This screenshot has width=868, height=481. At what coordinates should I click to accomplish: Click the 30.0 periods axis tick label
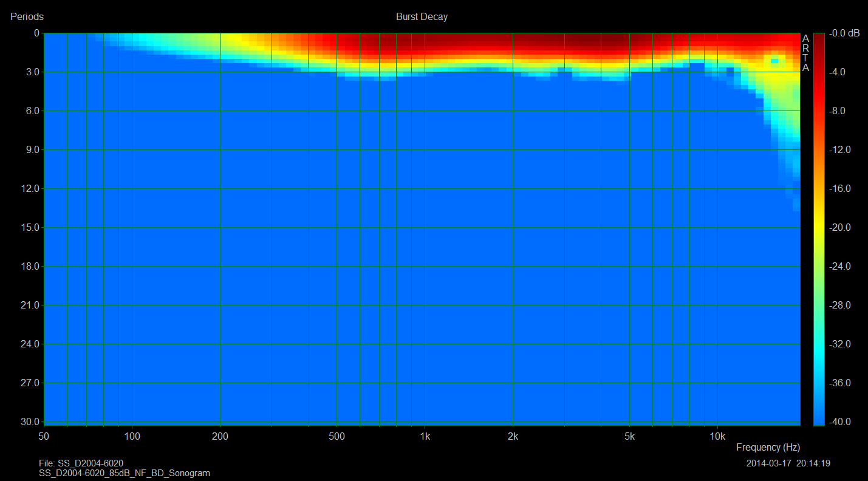29,422
